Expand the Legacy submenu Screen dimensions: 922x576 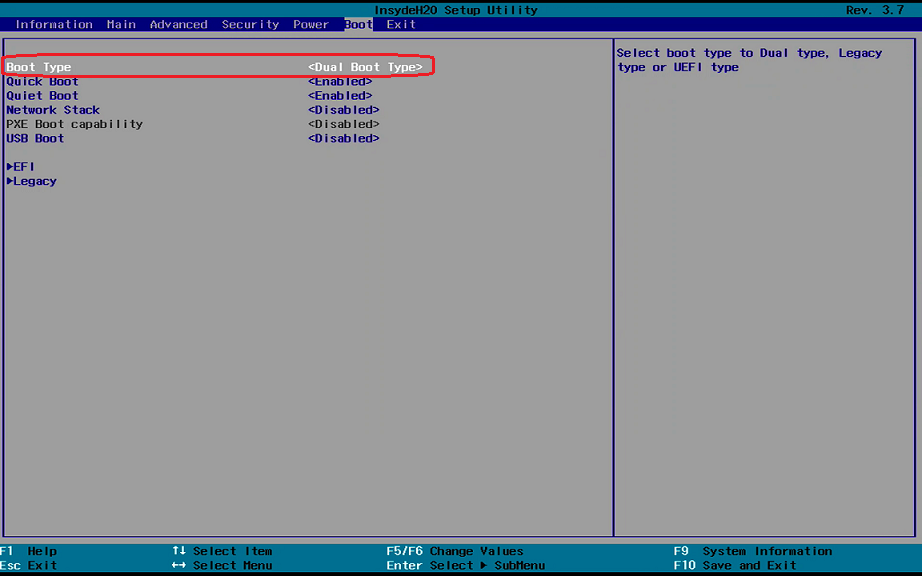(35, 181)
